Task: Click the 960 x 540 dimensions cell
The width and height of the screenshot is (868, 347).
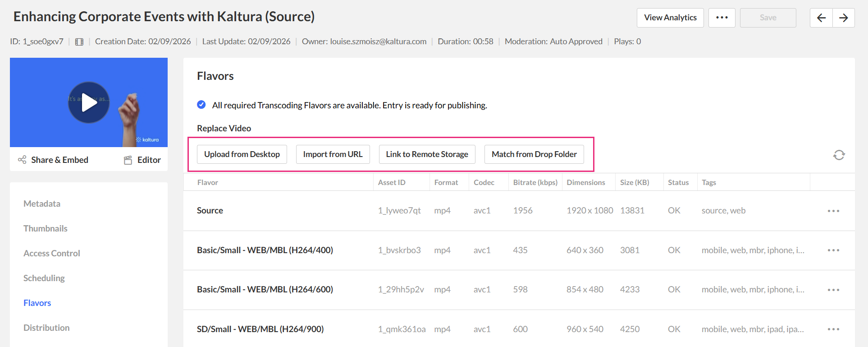Action: 585,329
